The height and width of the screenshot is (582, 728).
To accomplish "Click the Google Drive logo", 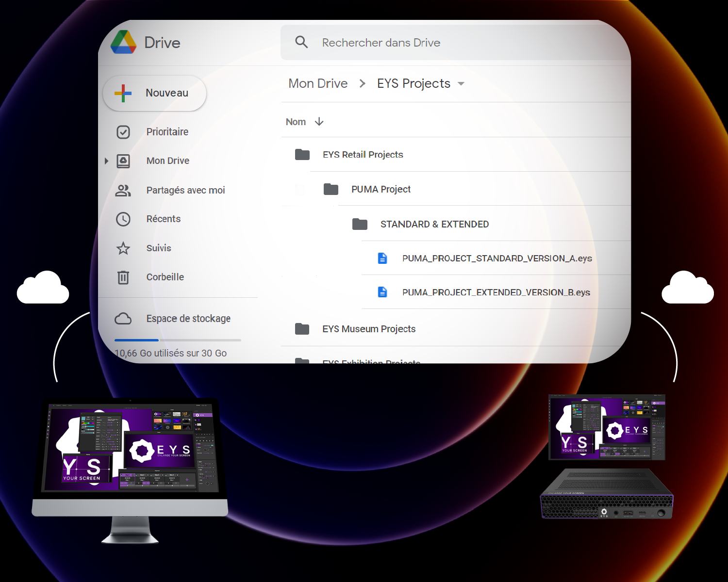I will point(123,42).
